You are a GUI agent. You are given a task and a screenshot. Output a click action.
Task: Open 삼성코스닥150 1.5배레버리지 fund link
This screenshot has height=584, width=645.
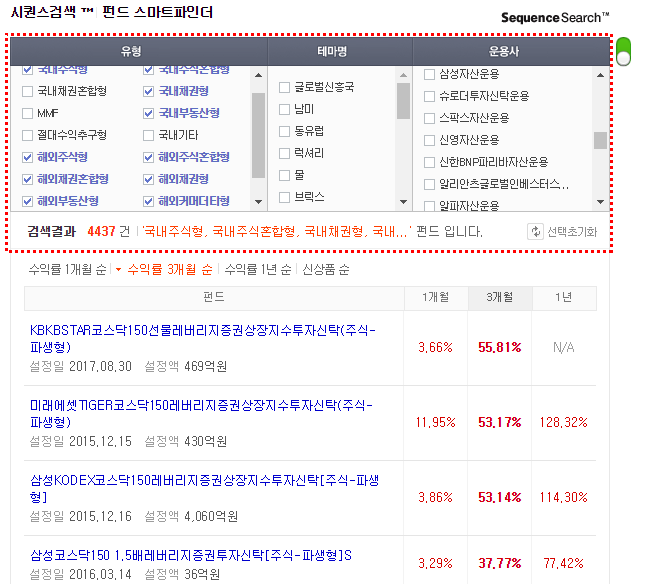tap(191, 555)
